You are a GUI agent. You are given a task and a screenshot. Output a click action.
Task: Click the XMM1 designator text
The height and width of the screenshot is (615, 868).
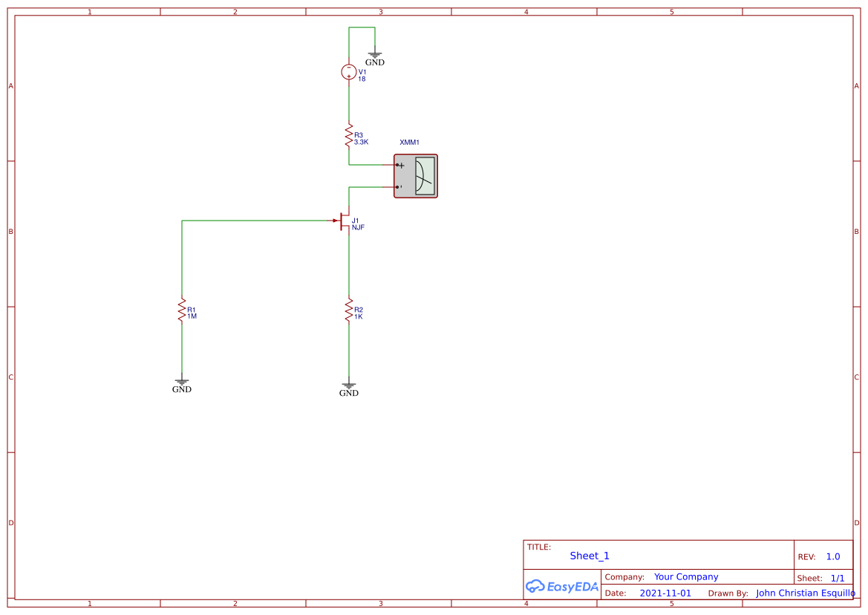click(x=410, y=143)
